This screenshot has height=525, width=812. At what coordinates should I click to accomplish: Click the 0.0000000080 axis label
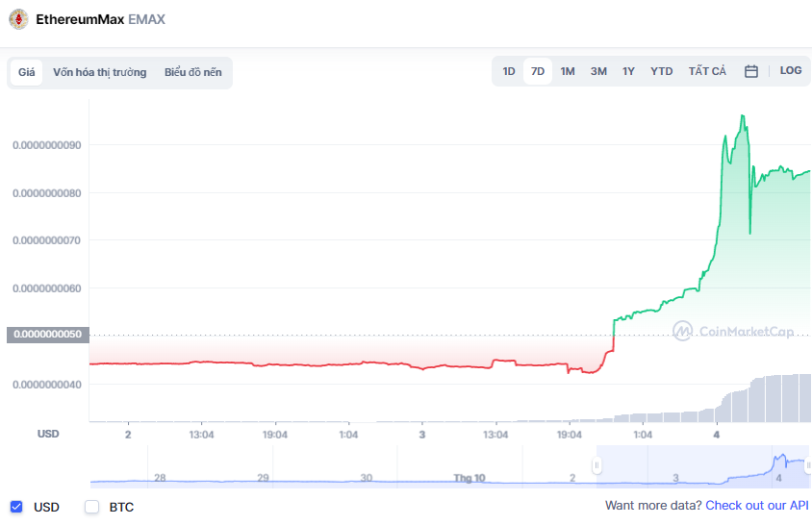click(46, 193)
